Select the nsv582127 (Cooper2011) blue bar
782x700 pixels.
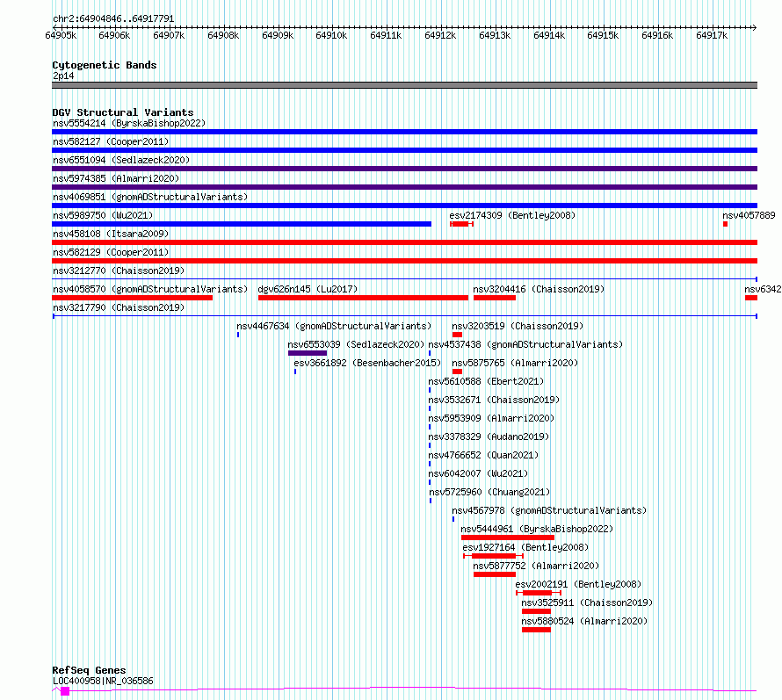pyautogui.click(x=404, y=150)
